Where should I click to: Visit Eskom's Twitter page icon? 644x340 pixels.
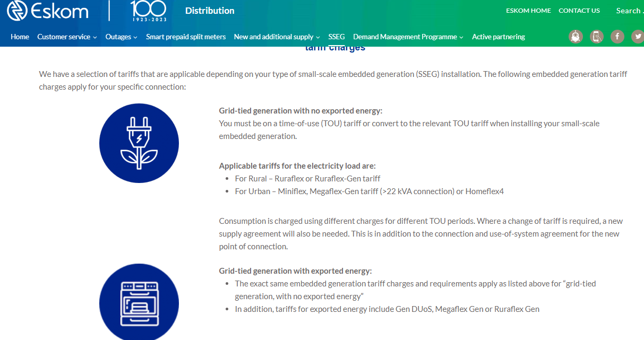[638, 37]
